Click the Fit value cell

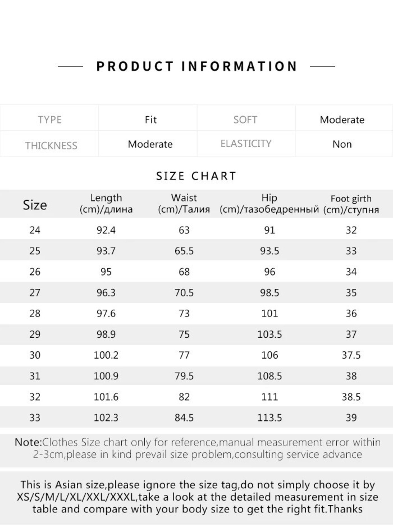click(150, 119)
